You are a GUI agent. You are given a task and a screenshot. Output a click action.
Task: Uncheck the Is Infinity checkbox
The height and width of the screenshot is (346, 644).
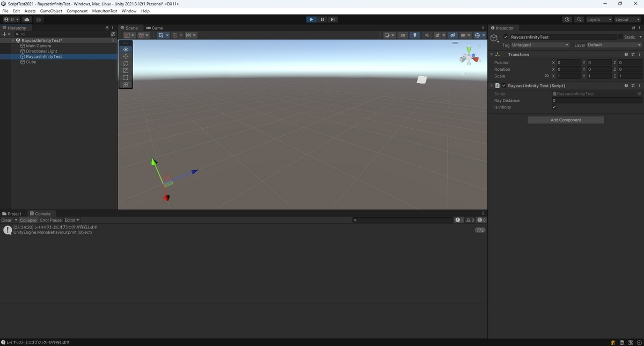[554, 107]
